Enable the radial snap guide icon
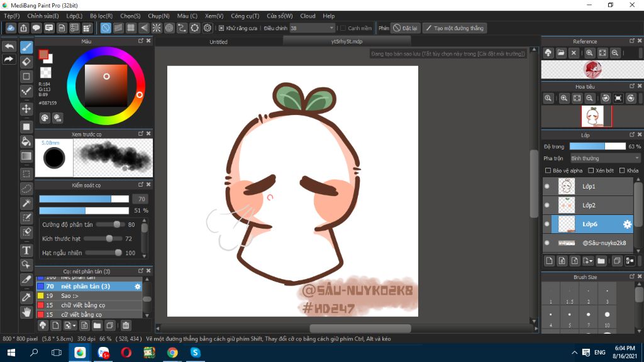Screen dimensions: 644x362 157,28
